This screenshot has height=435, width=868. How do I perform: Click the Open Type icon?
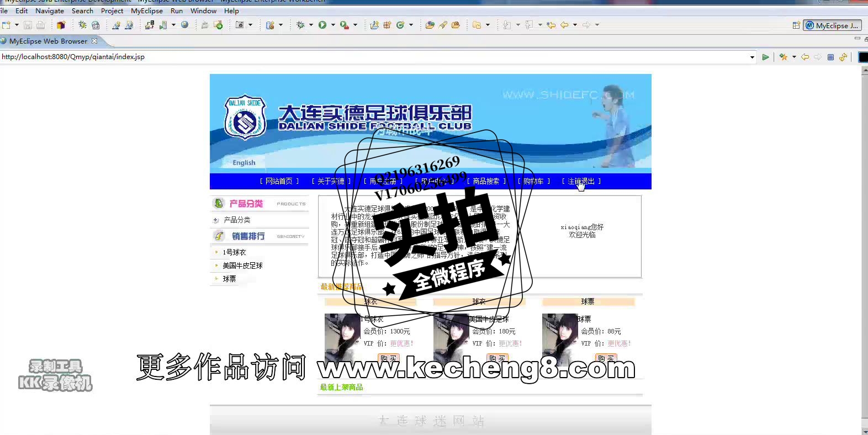(430, 25)
